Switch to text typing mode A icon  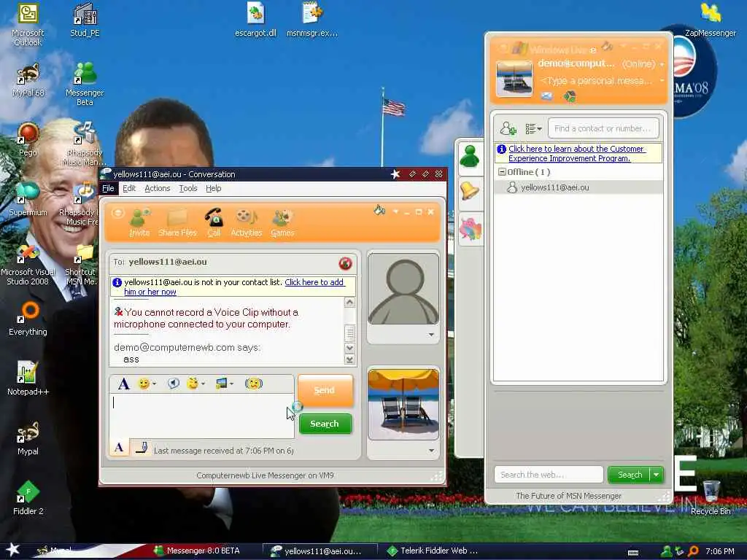(119, 448)
